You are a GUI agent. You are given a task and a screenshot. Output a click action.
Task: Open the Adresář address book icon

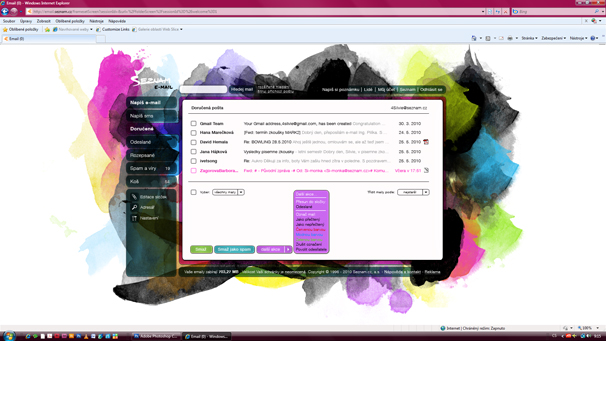pos(135,207)
